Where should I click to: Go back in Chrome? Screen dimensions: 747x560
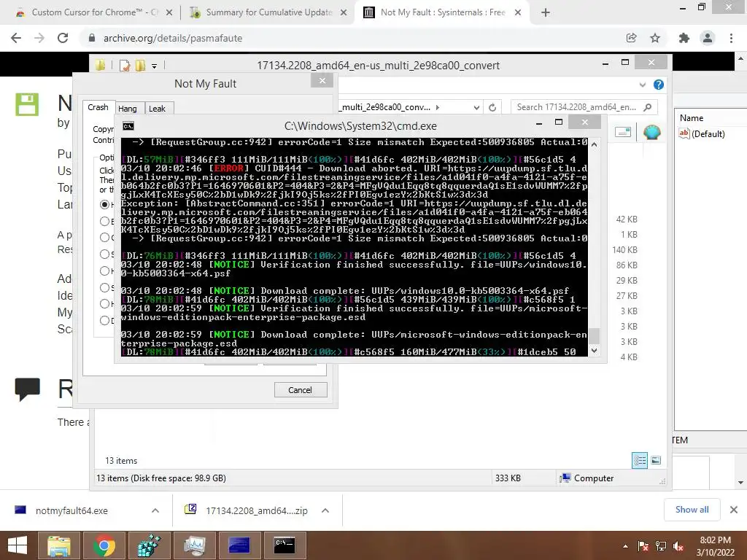[16, 38]
